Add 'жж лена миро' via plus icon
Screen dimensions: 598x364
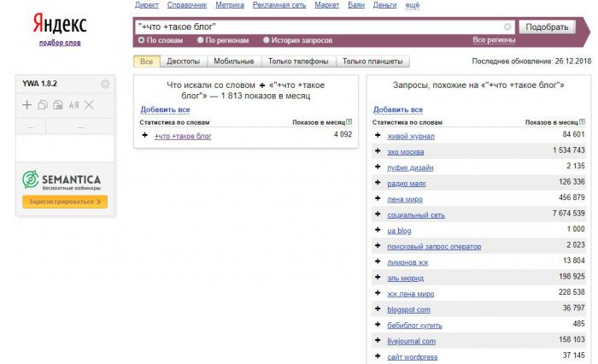point(378,292)
